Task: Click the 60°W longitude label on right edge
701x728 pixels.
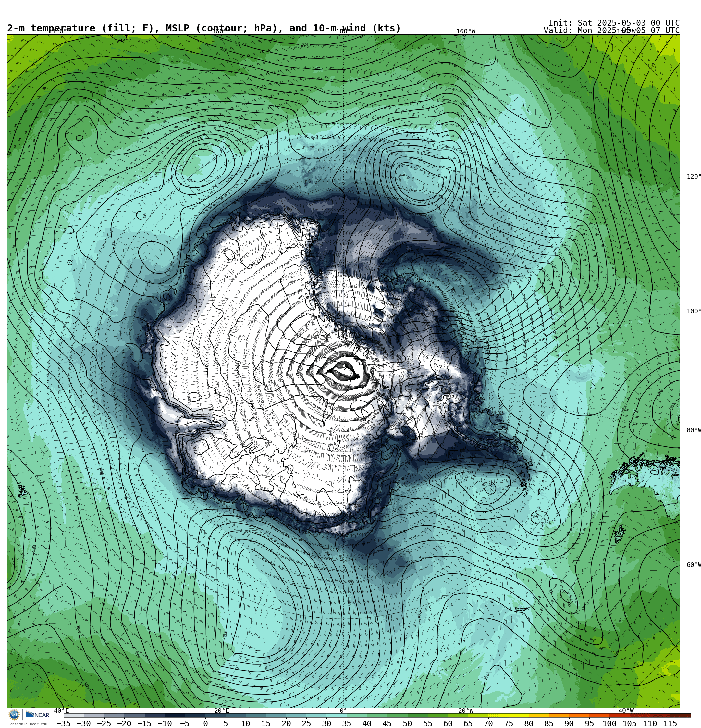Action: [x=694, y=565]
